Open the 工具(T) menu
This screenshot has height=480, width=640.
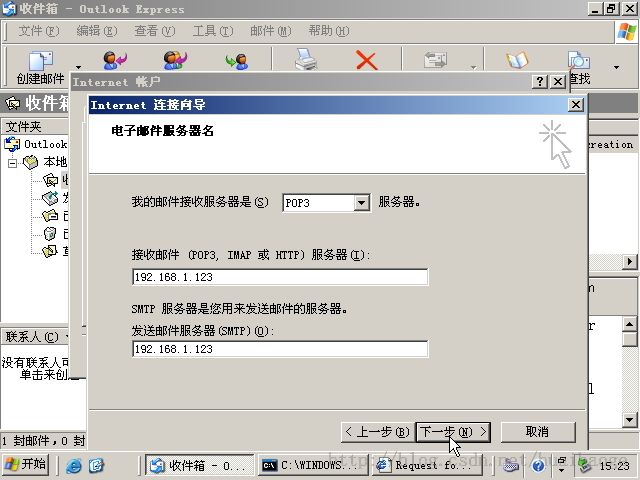pyautogui.click(x=213, y=31)
